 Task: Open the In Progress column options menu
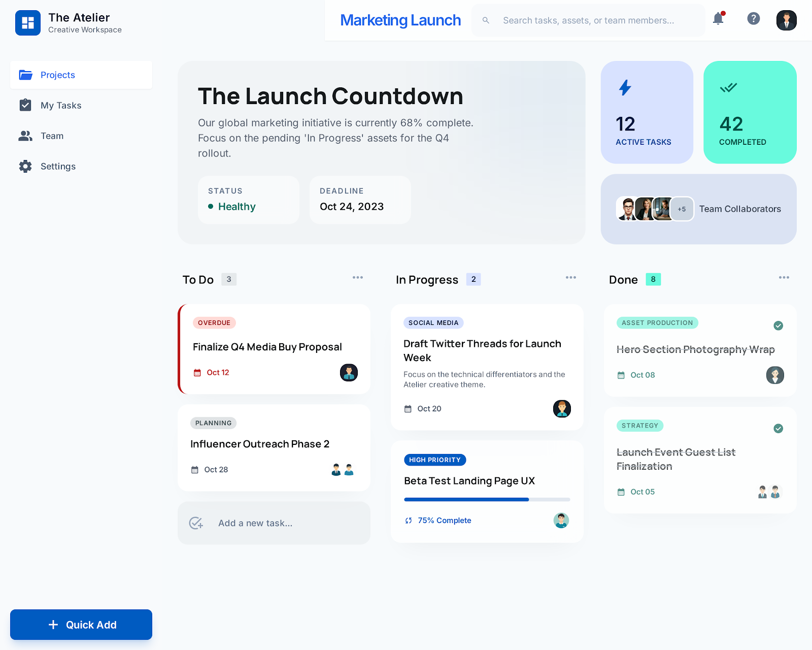click(570, 277)
